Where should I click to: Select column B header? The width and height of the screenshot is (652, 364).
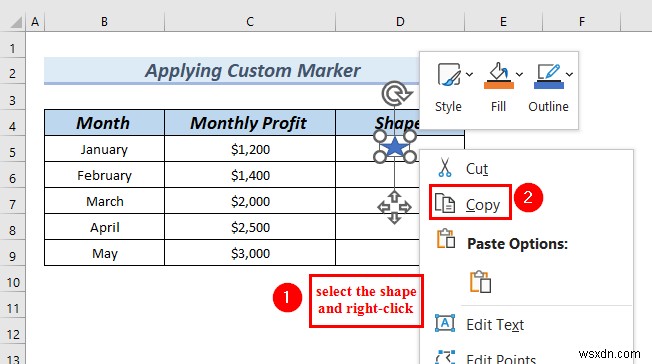pos(104,22)
